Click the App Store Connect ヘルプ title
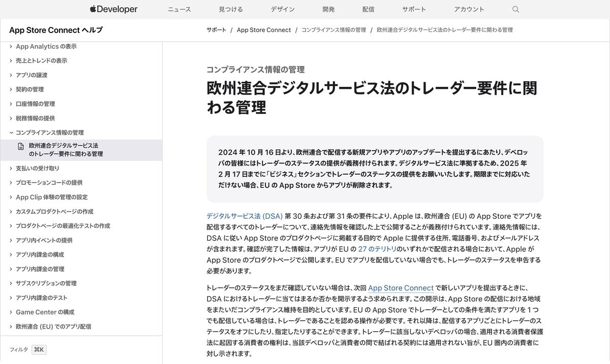 coord(56,30)
